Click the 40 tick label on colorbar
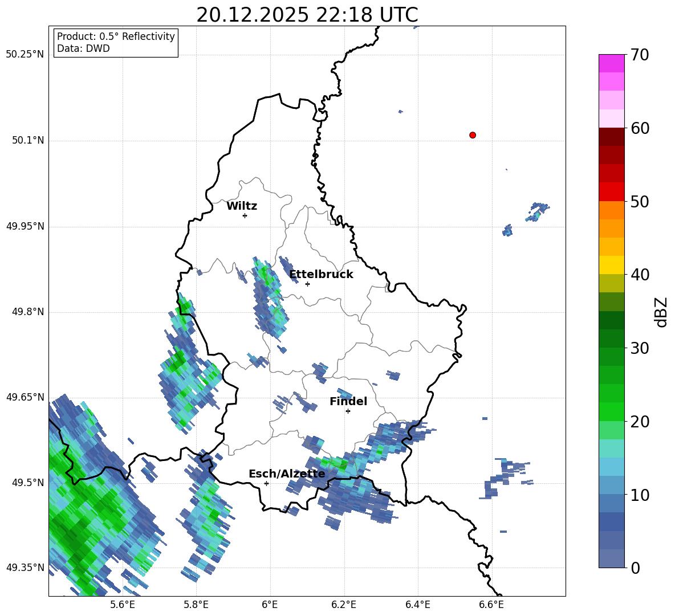The height and width of the screenshot is (616, 675). click(x=640, y=275)
